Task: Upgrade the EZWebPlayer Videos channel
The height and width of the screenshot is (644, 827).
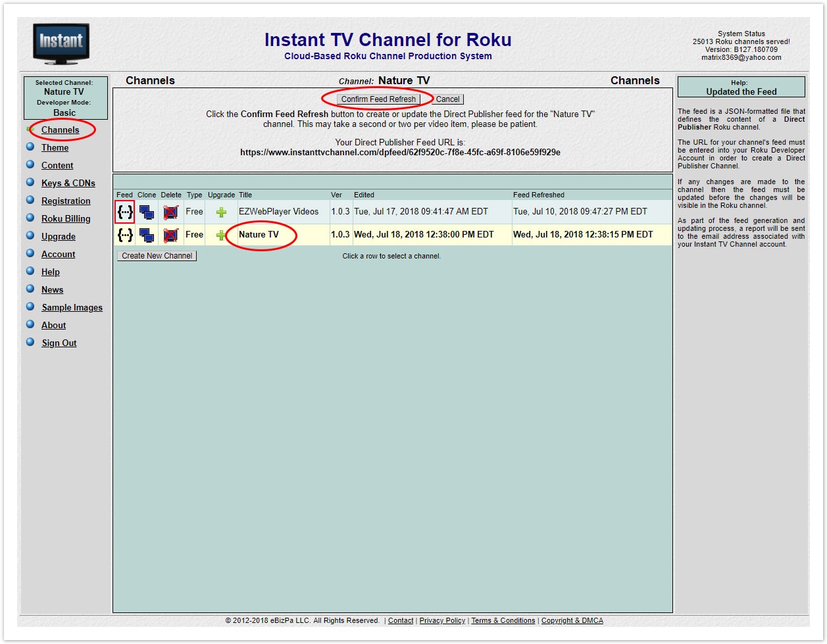Action: coord(221,212)
